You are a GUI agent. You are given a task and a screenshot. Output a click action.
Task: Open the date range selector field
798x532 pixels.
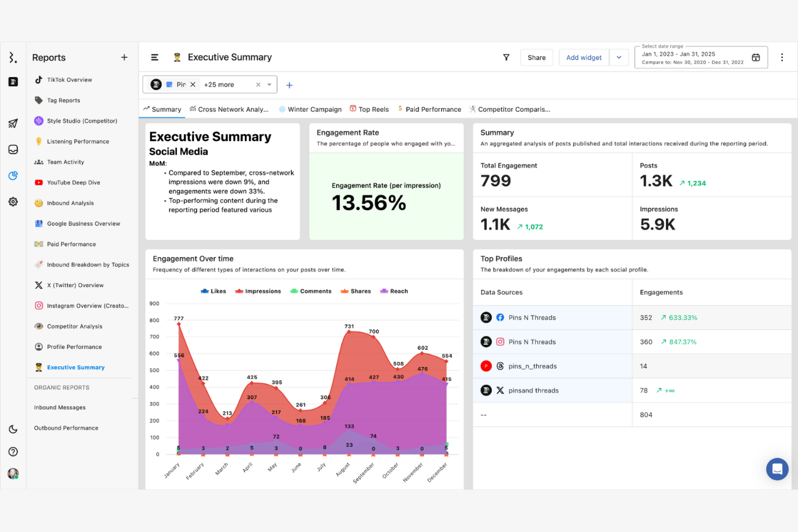point(701,57)
